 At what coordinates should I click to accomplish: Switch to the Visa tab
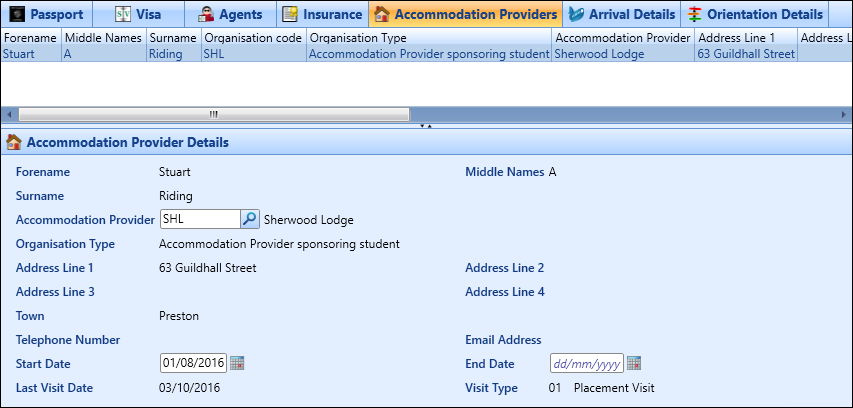pos(138,14)
